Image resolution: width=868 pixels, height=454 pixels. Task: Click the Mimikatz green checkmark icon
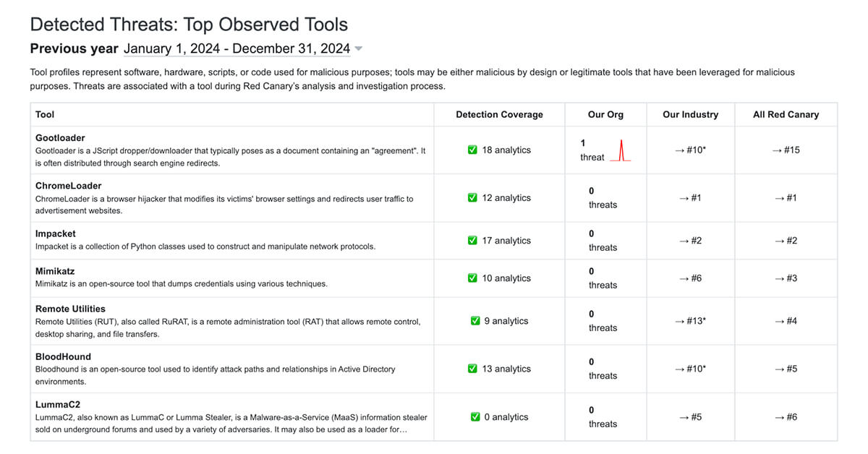pyautogui.click(x=472, y=278)
